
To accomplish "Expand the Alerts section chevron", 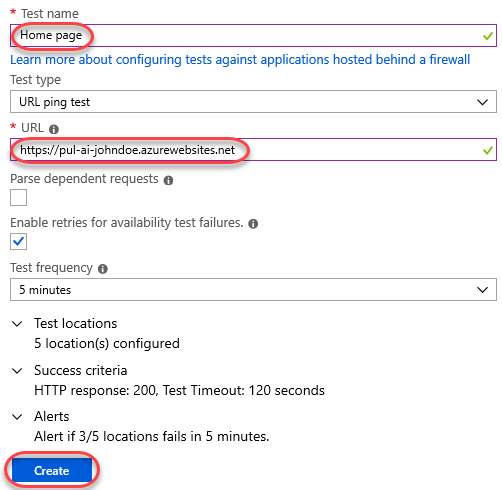I will point(17,417).
